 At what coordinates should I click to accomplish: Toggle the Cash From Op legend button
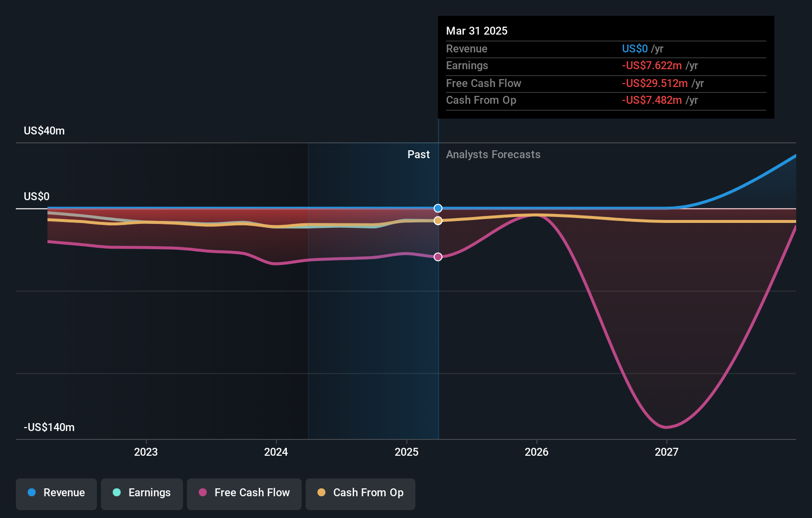point(361,493)
